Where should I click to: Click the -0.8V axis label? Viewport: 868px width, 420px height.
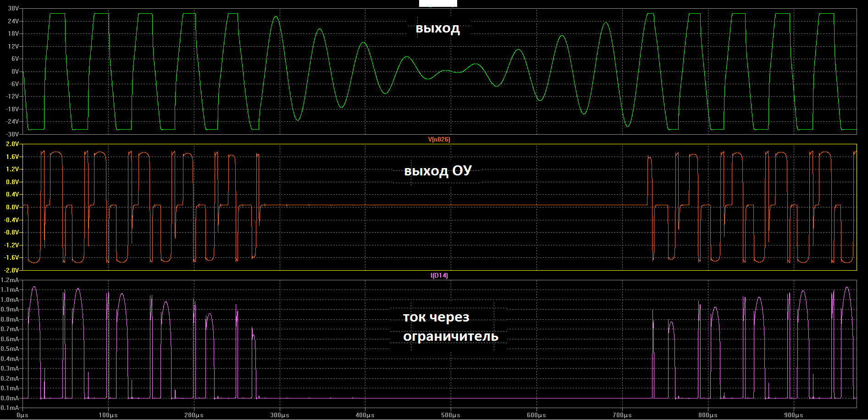tap(11, 232)
